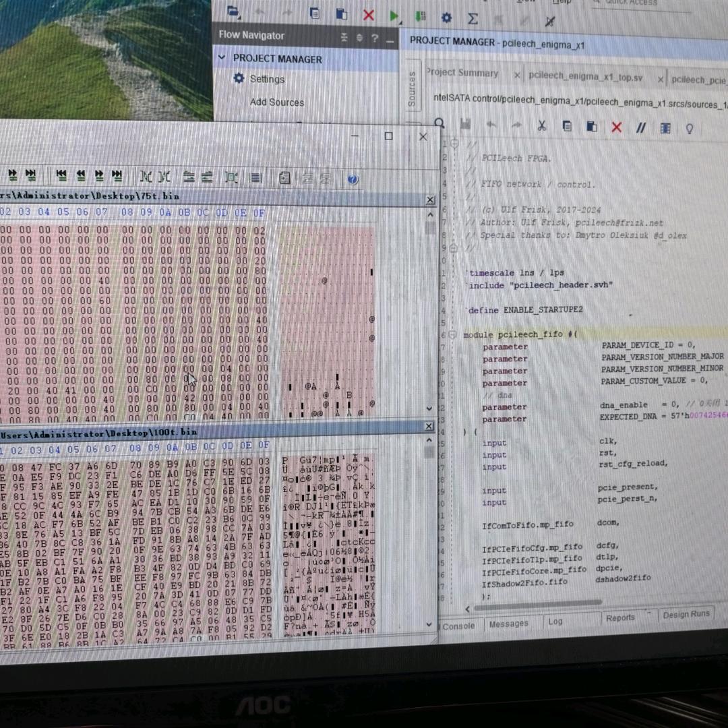728x728 pixels.
Task: Open Settings in Project Manager
Action: (x=267, y=79)
